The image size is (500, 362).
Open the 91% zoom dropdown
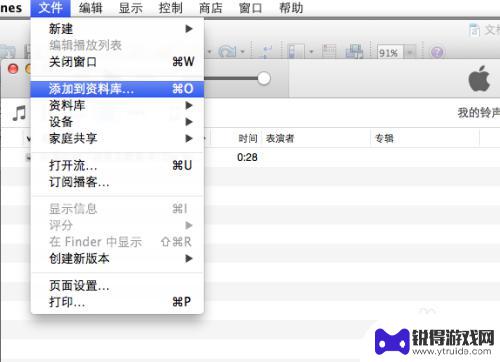[410, 52]
